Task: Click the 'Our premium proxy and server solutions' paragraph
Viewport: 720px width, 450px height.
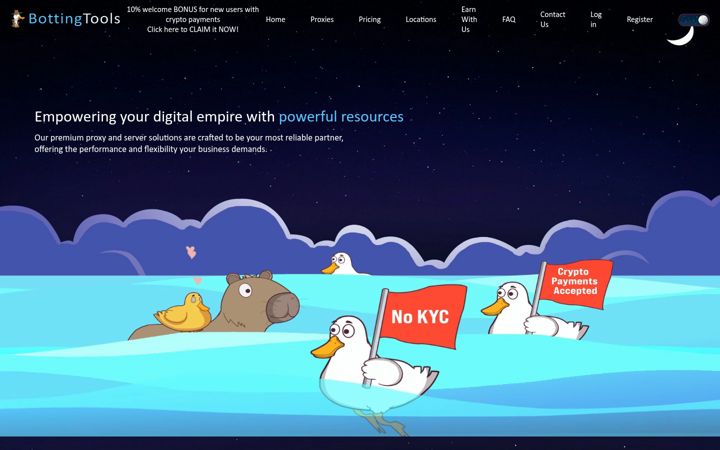Action: [x=189, y=143]
